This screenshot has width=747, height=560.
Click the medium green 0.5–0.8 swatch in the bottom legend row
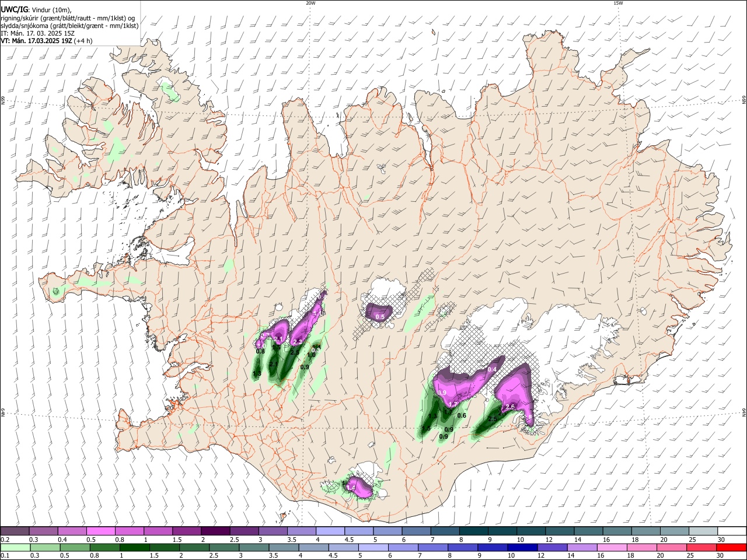pos(74,548)
